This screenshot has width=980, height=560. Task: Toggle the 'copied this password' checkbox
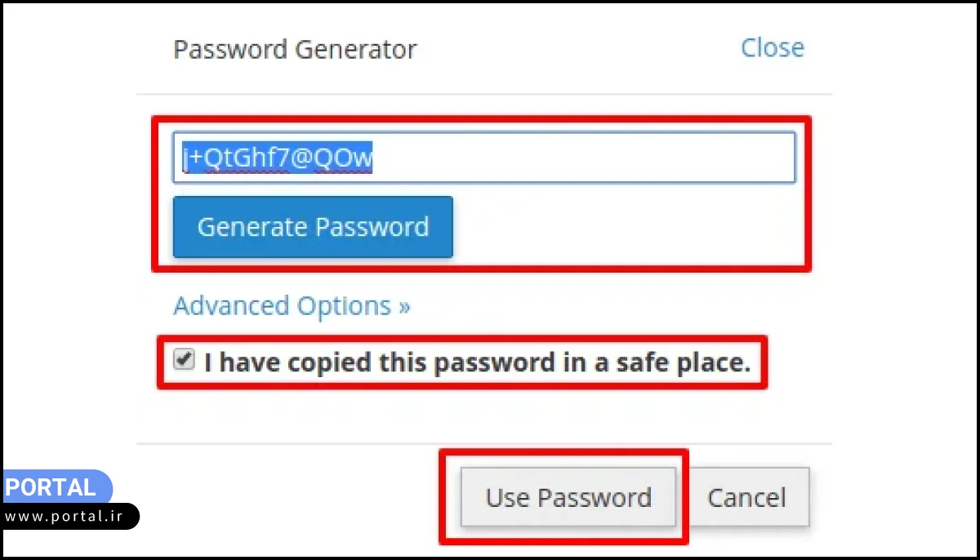[x=185, y=360]
